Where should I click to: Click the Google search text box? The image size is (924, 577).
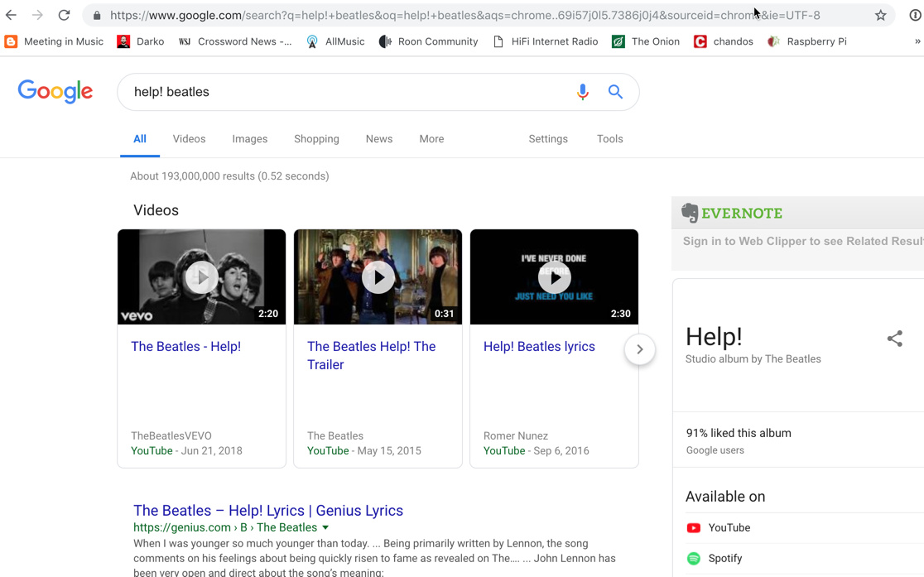pos(348,92)
